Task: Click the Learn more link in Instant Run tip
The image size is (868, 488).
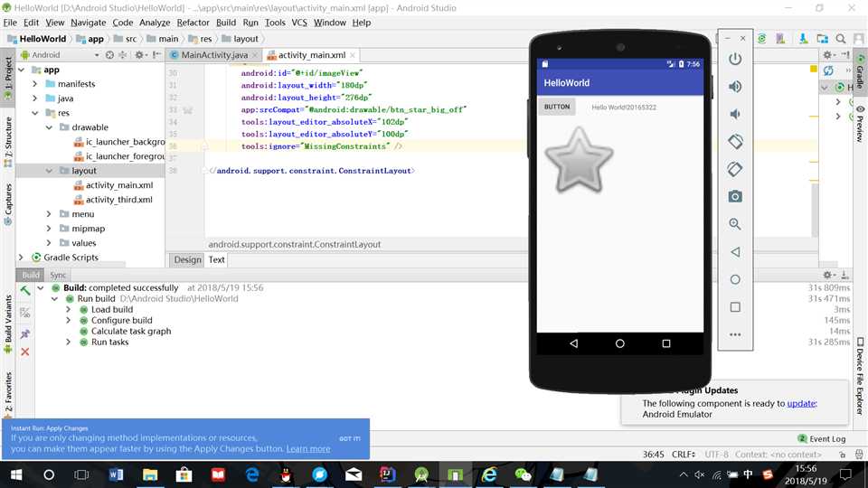Action: 307,449
